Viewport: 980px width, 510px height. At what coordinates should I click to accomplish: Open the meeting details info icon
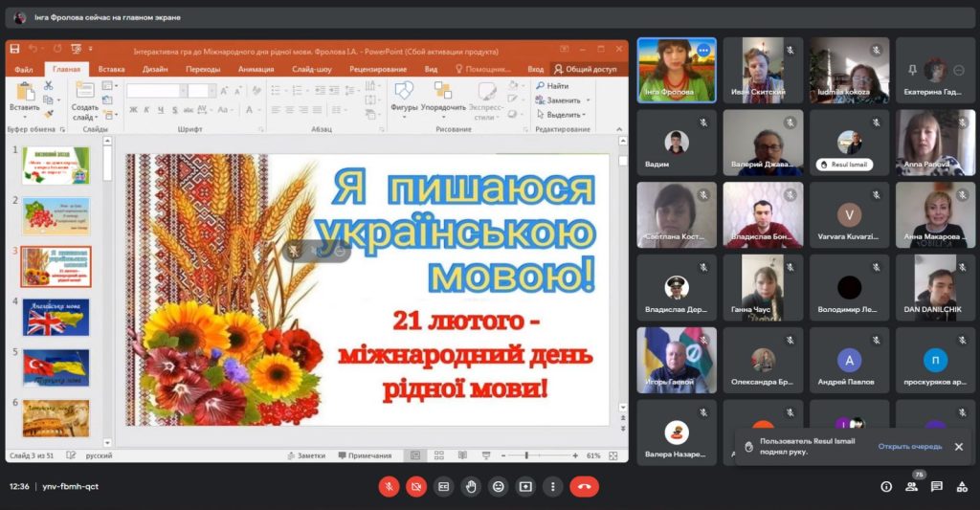point(886,486)
